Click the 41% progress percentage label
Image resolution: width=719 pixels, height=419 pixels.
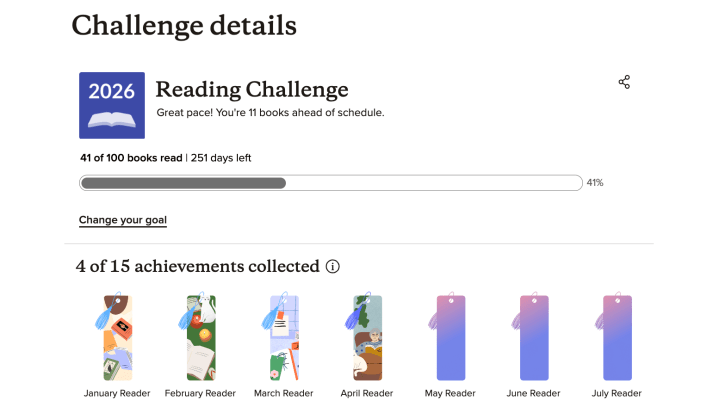coord(595,183)
